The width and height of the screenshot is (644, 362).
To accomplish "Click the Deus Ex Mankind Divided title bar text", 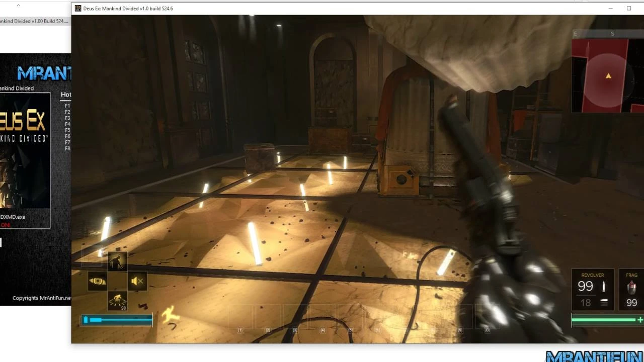I will [127, 9].
